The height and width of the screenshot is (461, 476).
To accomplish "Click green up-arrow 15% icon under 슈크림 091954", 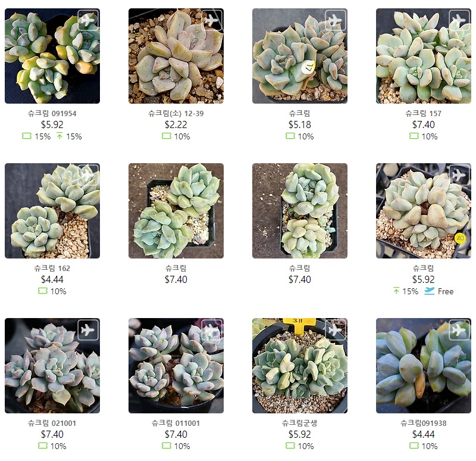I will point(59,136).
